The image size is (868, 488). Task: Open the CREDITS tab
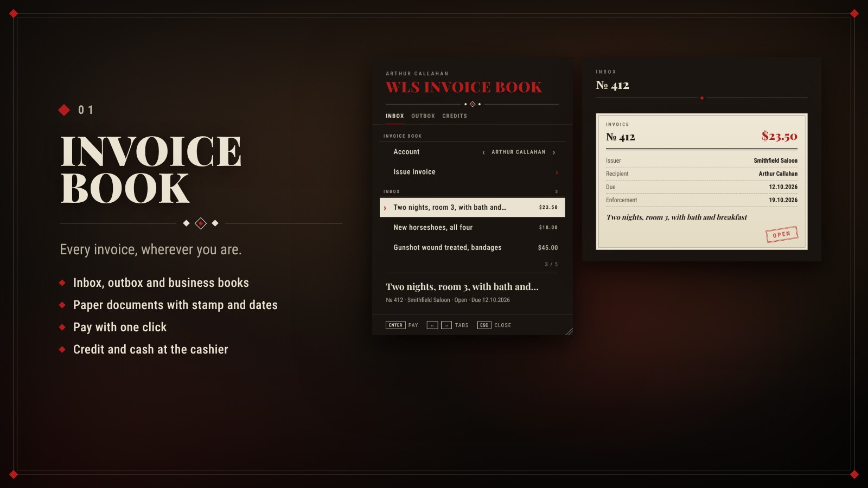click(x=454, y=116)
